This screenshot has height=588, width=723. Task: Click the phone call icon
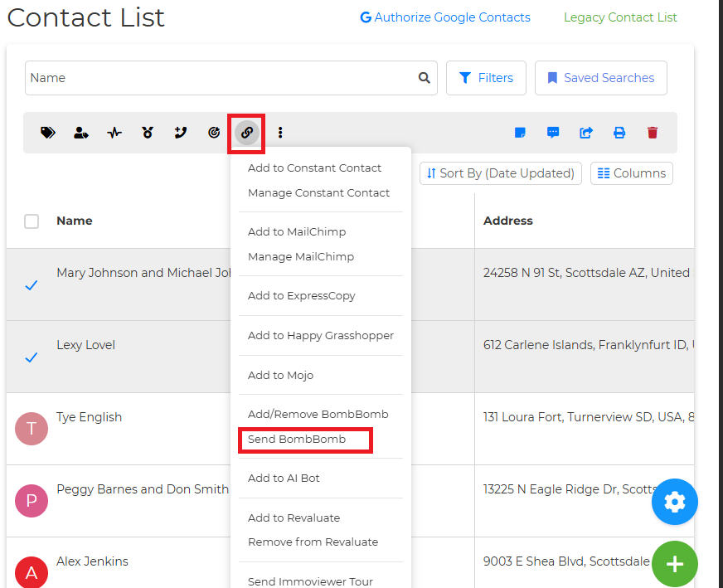[181, 133]
